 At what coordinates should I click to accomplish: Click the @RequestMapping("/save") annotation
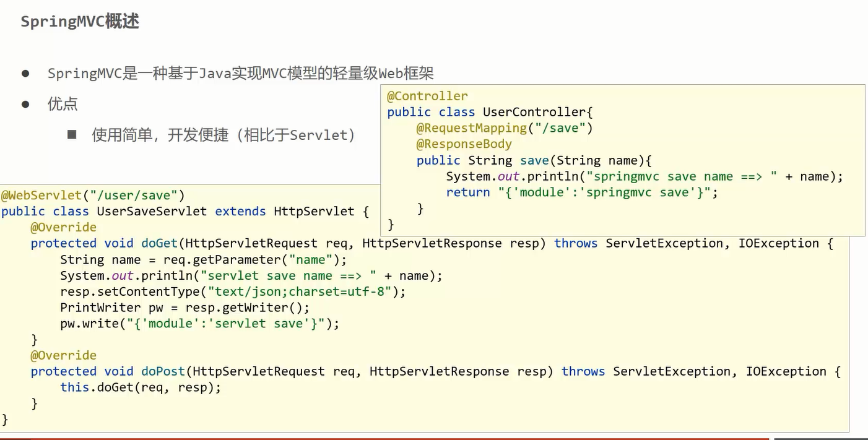tap(505, 128)
